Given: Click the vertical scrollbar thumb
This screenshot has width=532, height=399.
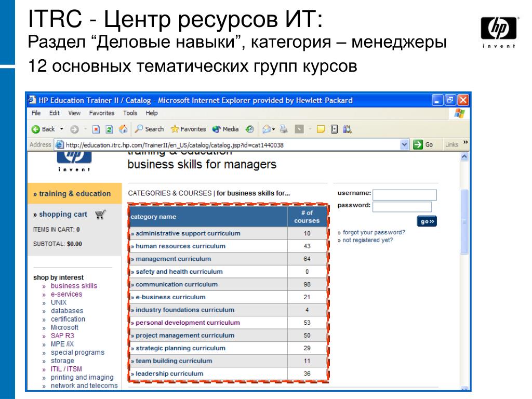Looking at the screenshot, I should point(464,222).
